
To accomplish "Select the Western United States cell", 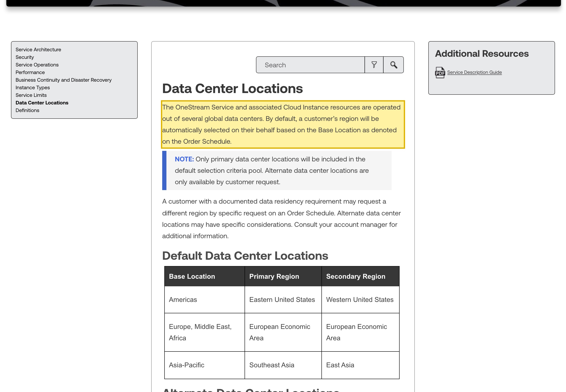I will pyautogui.click(x=360, y=300).
